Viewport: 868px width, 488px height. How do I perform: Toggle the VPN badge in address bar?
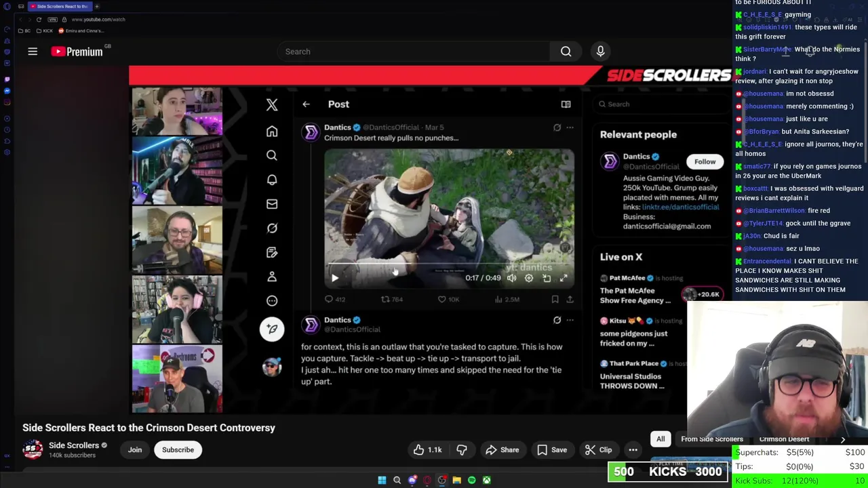pyautogui.click(x=53, y=20)
